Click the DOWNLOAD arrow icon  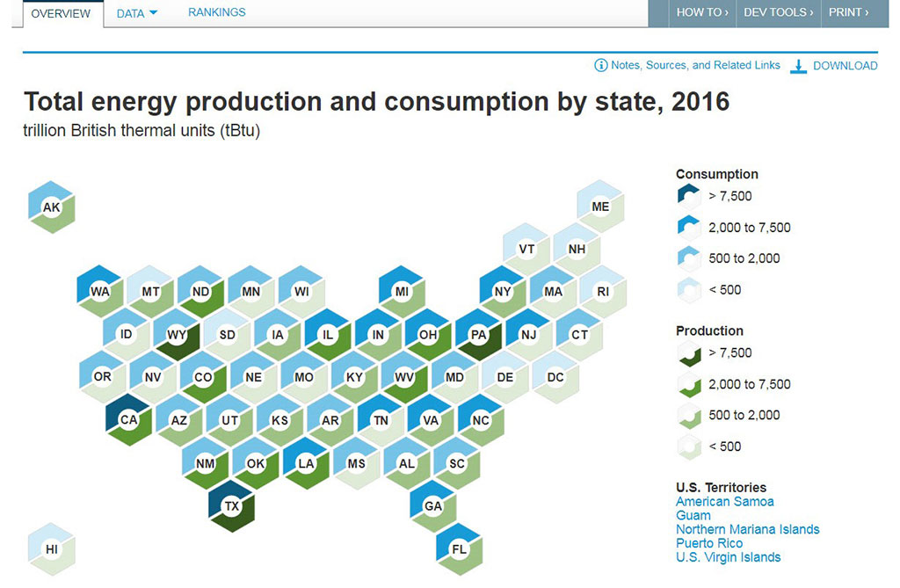(799, 65)
